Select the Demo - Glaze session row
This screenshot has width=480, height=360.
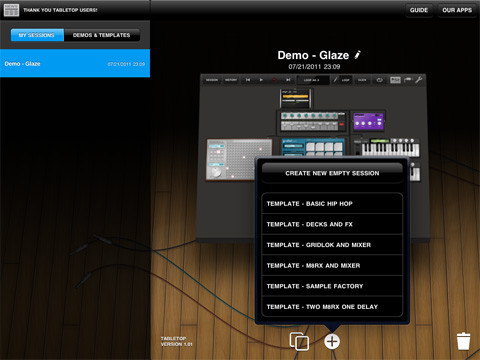pyautogui.click(x=75, y=63)
